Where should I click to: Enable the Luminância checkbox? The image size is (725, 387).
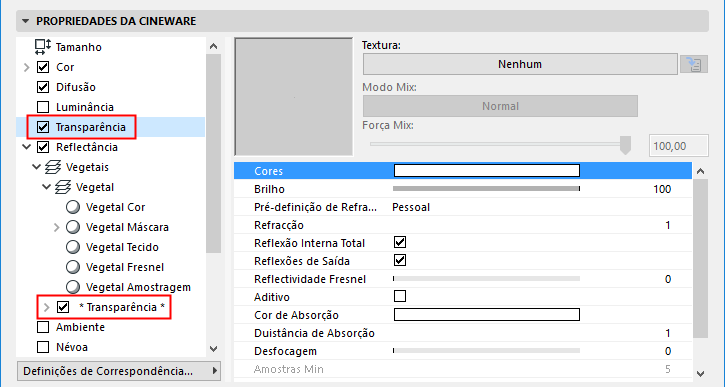[43, 107]
